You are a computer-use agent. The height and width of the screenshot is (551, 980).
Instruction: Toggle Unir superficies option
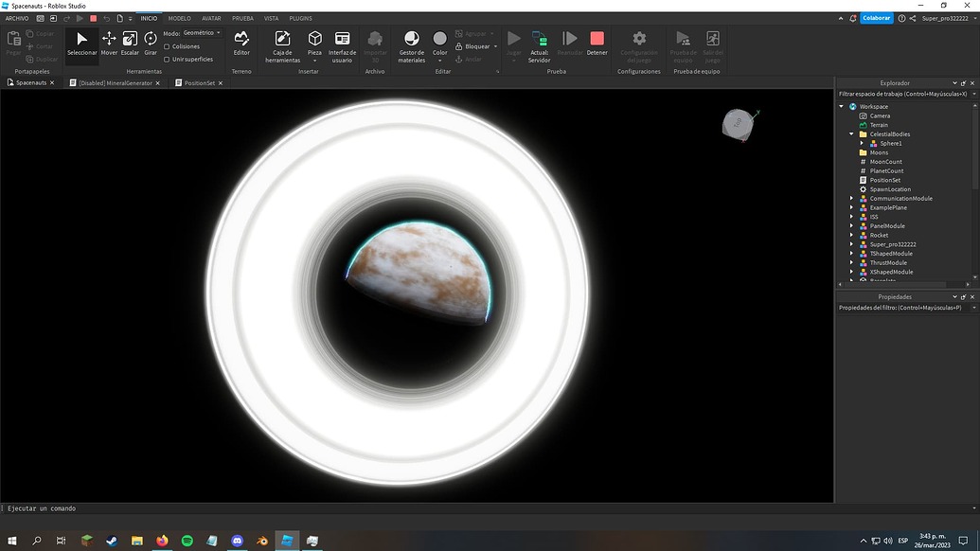tap(167, 58)
